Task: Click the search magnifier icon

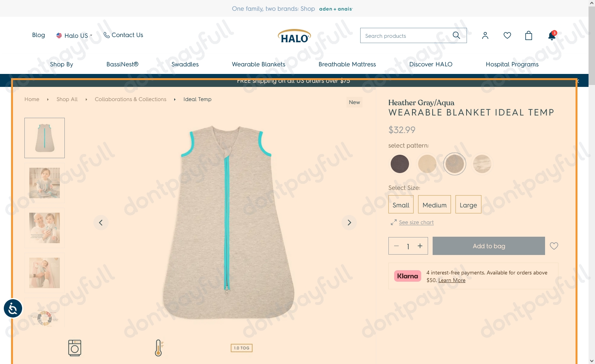Action: coord(456,35)
